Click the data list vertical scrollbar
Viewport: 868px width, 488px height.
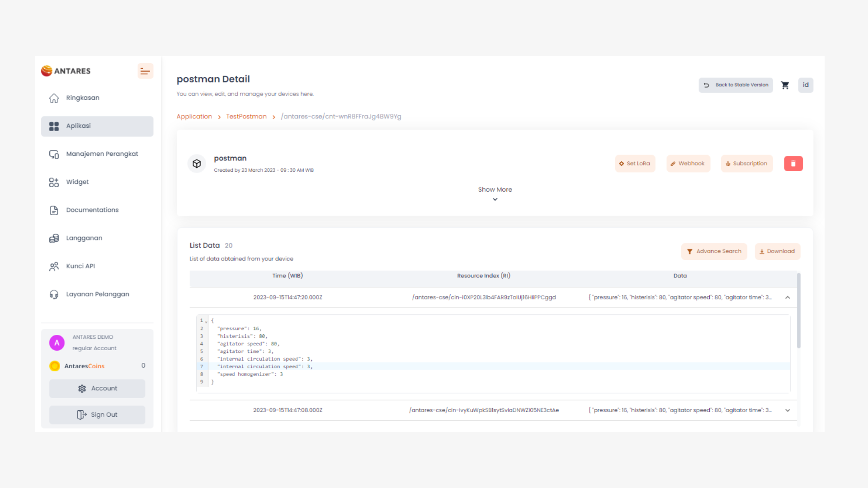798,311
